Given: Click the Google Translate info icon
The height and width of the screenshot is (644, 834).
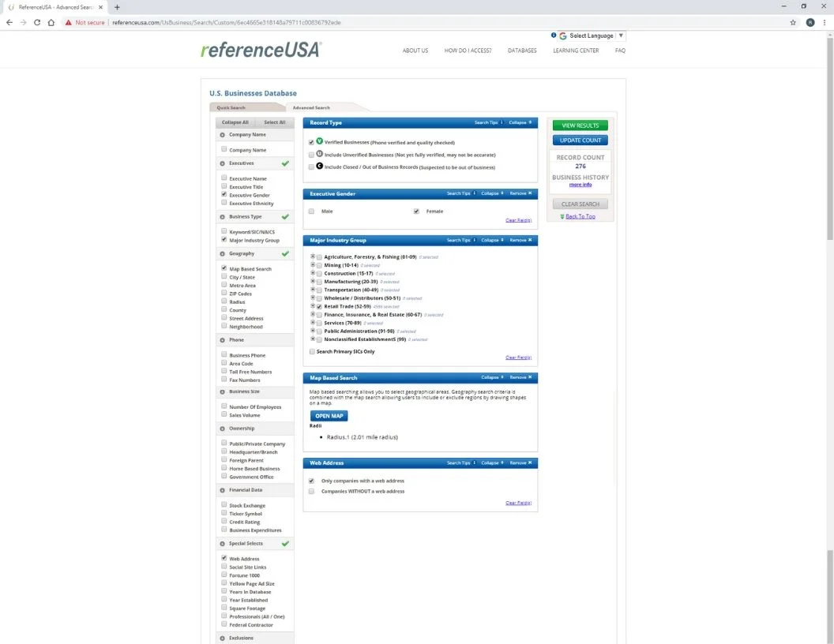Looking at the screenshot, I should pyautogui.click(x=554, y=35).
